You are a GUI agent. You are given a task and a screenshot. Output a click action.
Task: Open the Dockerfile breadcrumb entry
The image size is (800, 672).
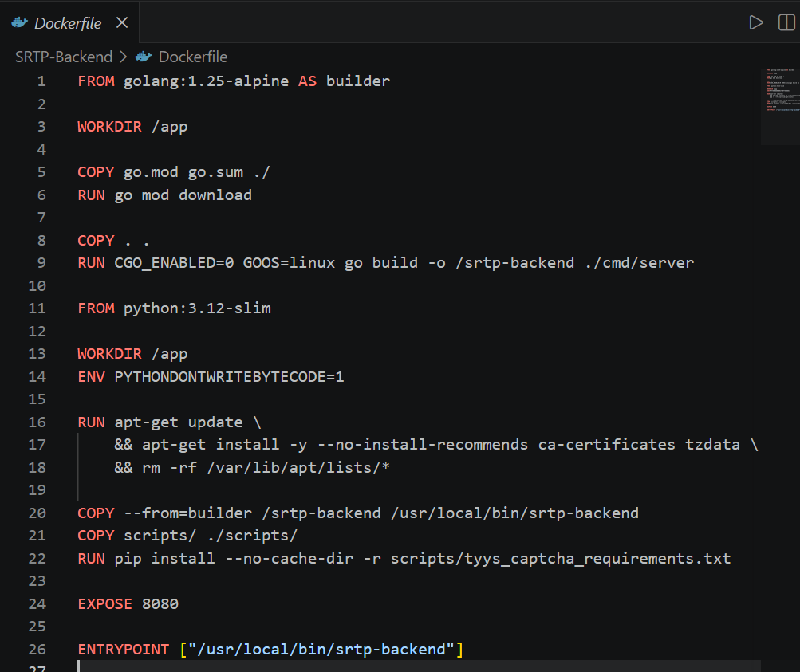point(193,57)
